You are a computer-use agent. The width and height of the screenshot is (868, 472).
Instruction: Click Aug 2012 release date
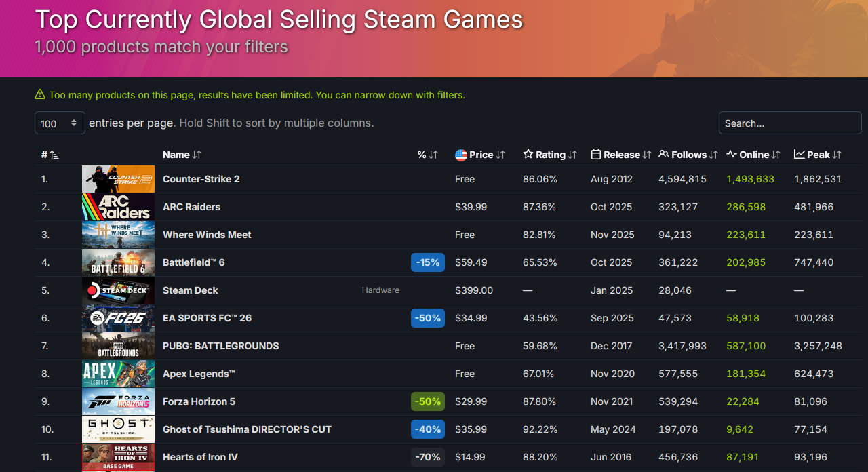[x=612, y=179]
